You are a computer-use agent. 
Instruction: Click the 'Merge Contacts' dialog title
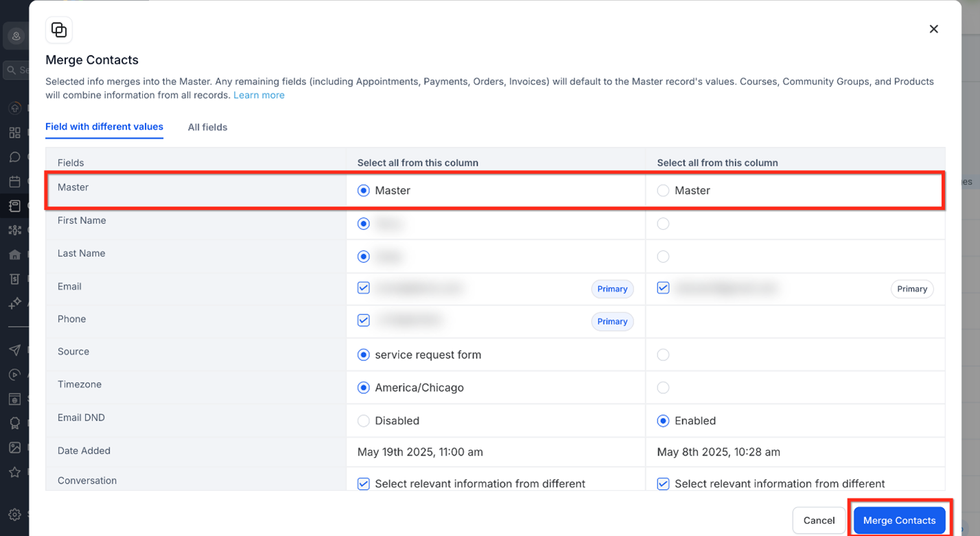click(x=92, y=60)
